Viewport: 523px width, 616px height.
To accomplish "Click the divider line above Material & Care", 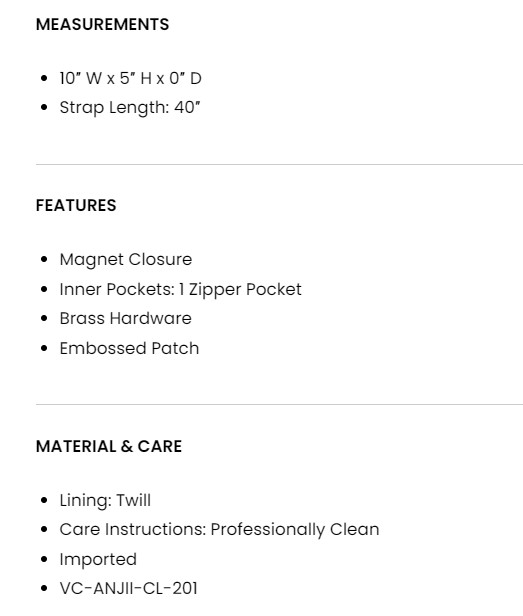I will [x=279, y=404].
